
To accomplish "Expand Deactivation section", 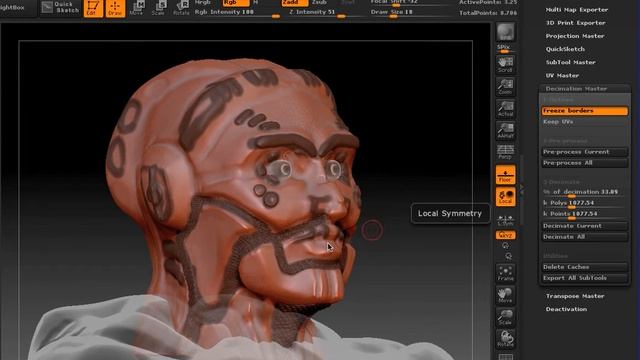I will tap(566, 309).
